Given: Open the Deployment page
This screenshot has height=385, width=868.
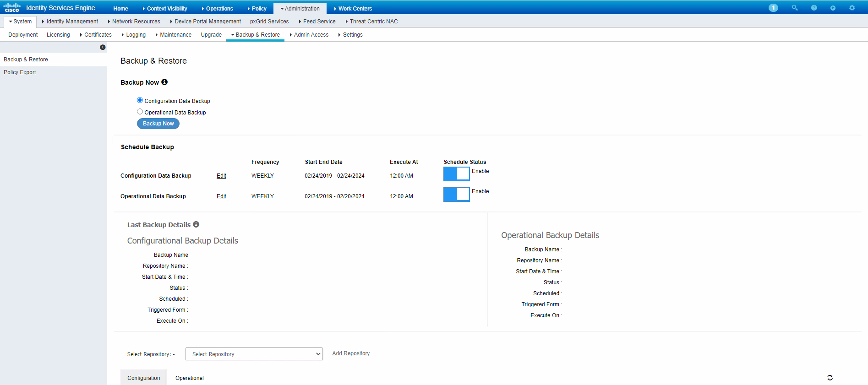Looking at the screenshot, I should tap(23, 35).
